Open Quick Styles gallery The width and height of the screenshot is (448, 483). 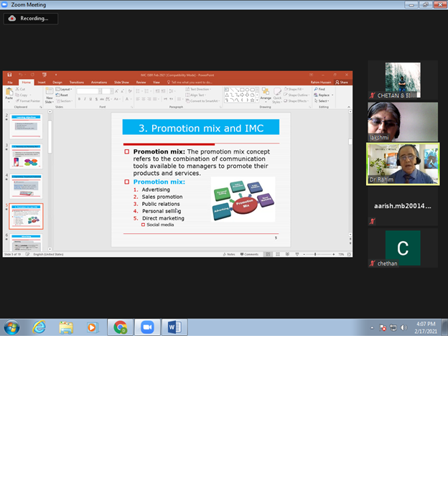(277, 93)
